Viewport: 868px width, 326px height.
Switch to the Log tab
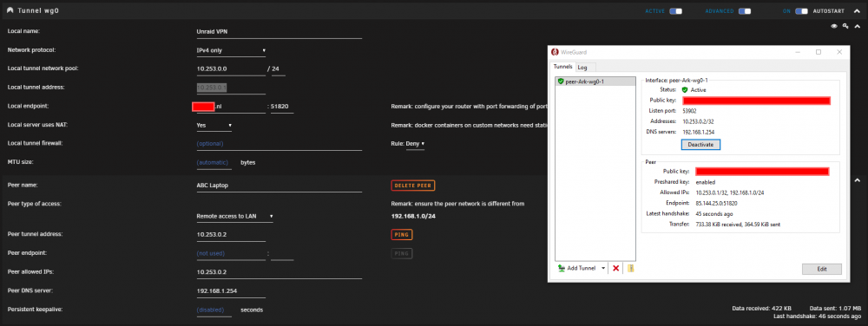582,68
